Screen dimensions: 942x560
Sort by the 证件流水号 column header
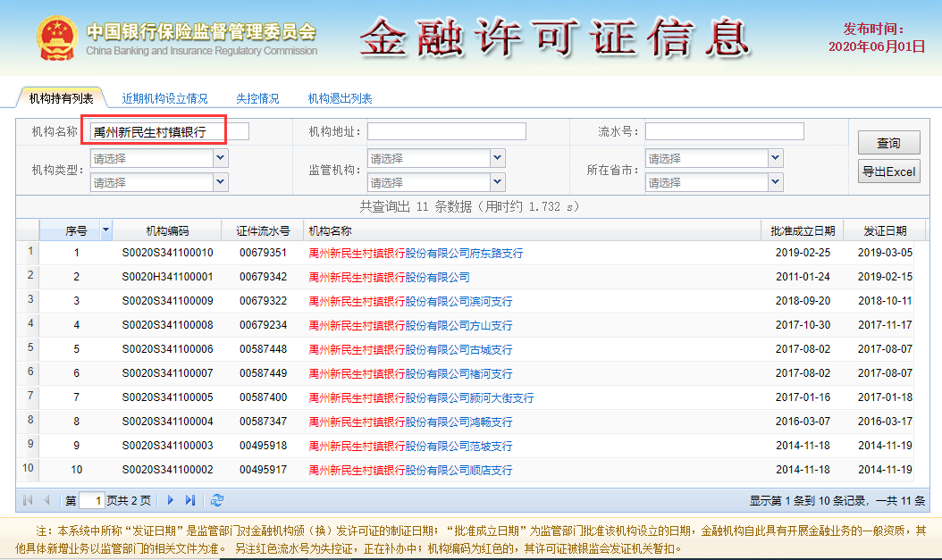click(263, 231)
